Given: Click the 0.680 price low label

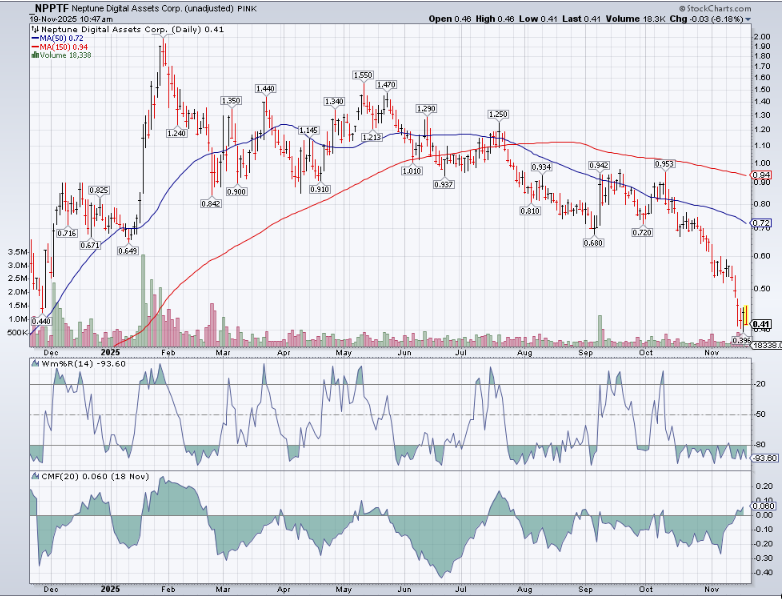Looking at the screenshot, I should pos(593,242).
